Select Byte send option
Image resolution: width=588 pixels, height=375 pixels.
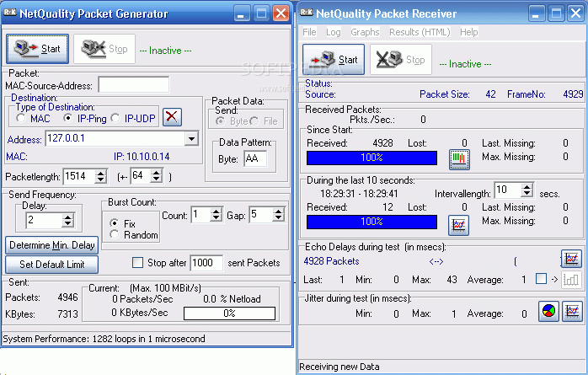click(x=221, y=121)
